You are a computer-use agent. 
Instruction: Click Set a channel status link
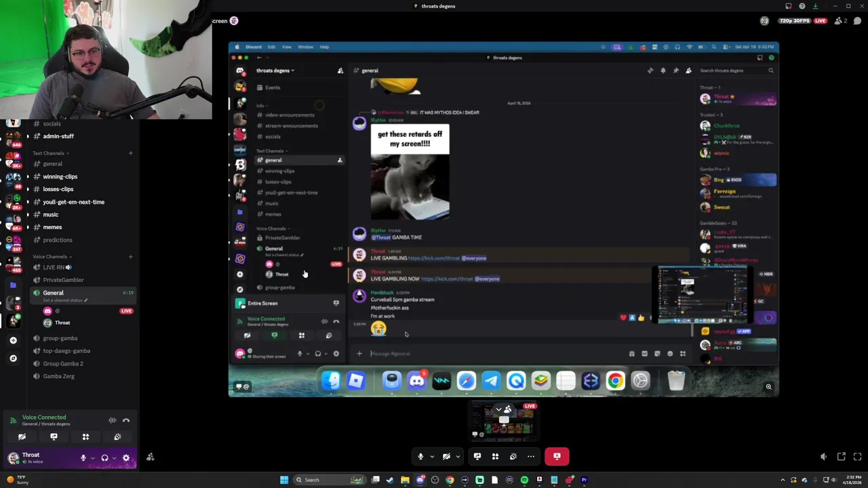pos(64,300)
